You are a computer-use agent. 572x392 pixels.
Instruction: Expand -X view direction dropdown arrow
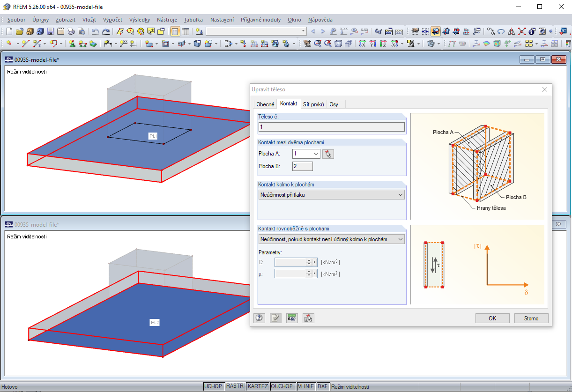(x=402, y=43)
